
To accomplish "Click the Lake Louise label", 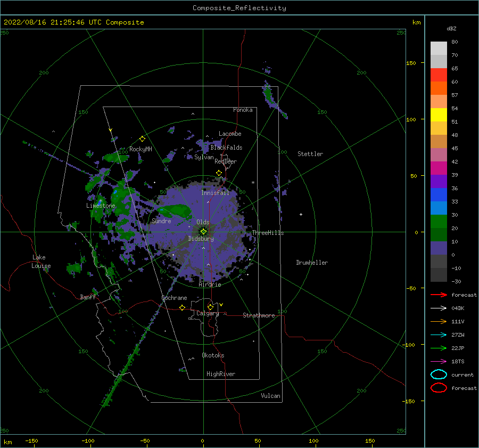I will [x=41, y=262].
